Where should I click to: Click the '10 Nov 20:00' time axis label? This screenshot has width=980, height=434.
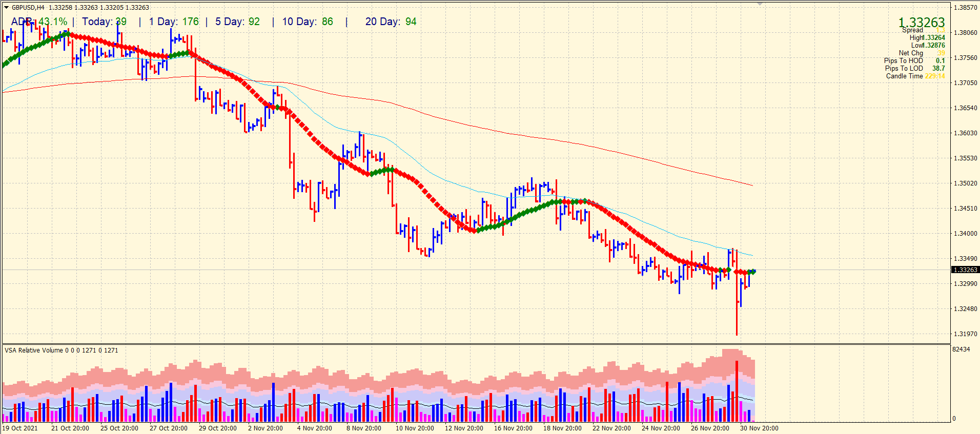pos(415,428)
